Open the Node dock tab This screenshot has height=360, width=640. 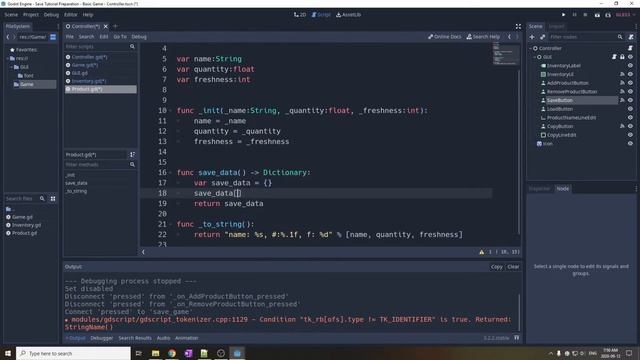tap(562, 189)
